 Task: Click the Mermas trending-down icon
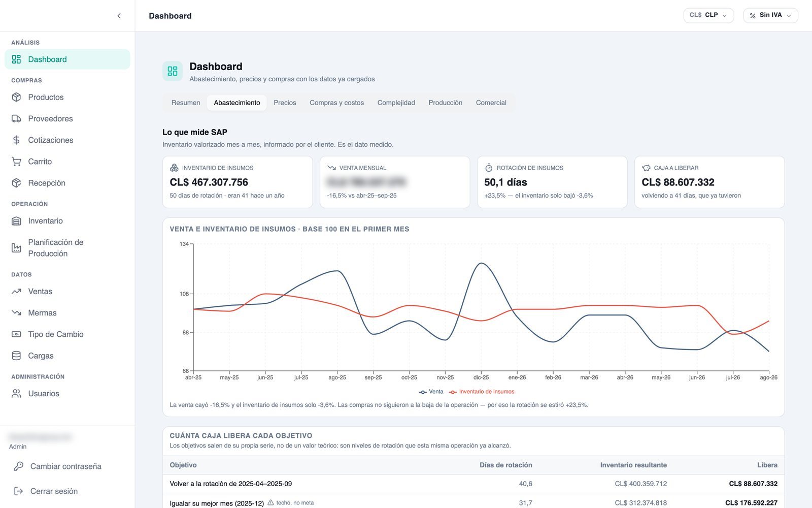[16, 313]
